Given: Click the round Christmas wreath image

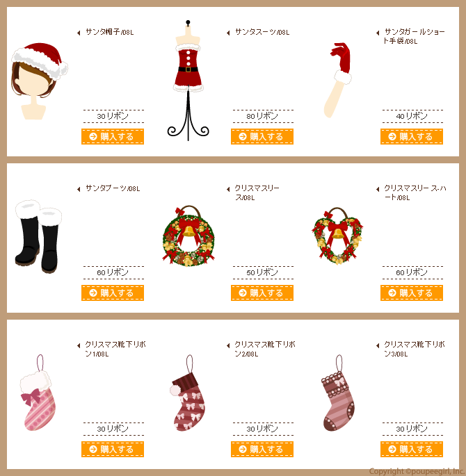Looking at the screenshot, I should point(188,236).
